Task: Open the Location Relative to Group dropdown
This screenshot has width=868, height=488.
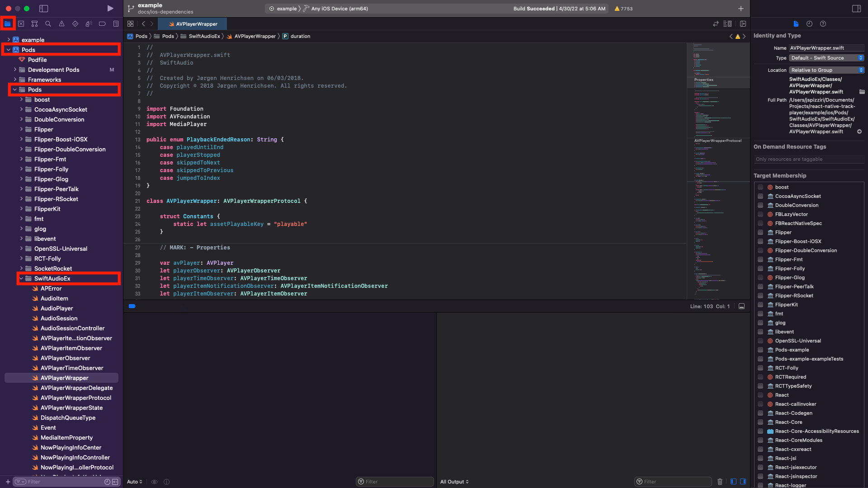Action: (827, 70)
